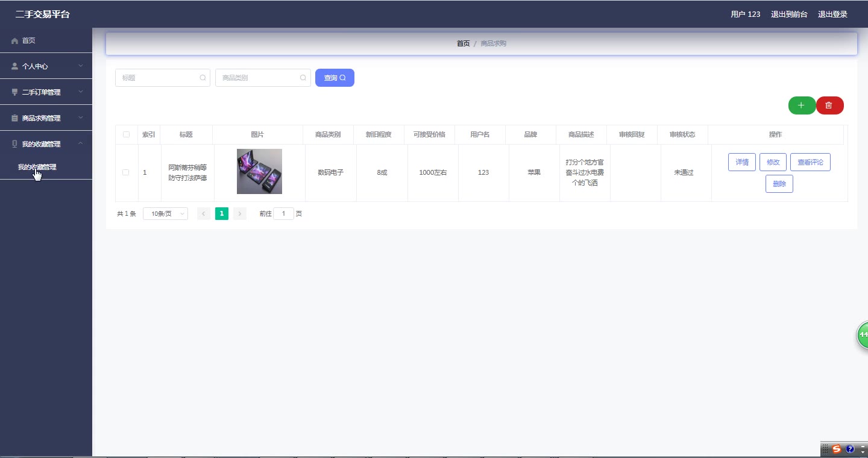Click the next page arrow in pagination
This screenshot has height=458, width=868.
point(240,214)
